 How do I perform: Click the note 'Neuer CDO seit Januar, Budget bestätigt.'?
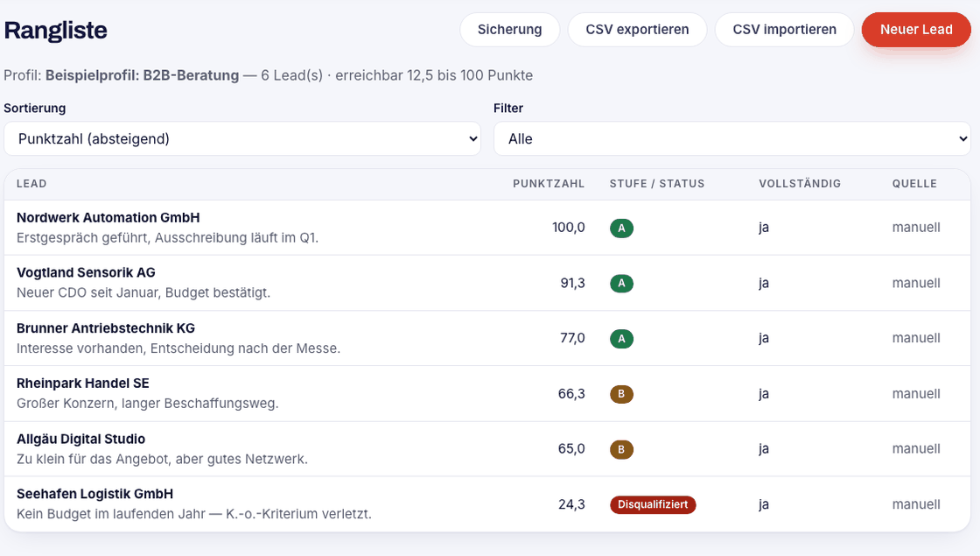pyautogui.click(x=143, y=292)
